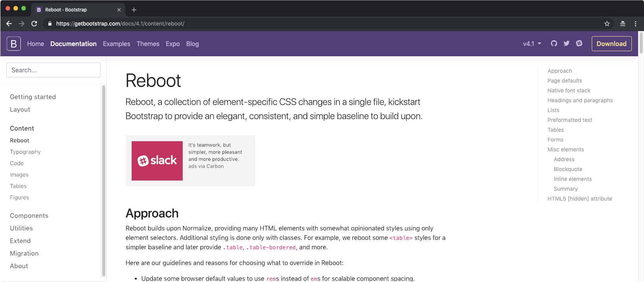Open the incognito profile icon
This screenshot has width=644, height=282.
click(x=623, y=24)
